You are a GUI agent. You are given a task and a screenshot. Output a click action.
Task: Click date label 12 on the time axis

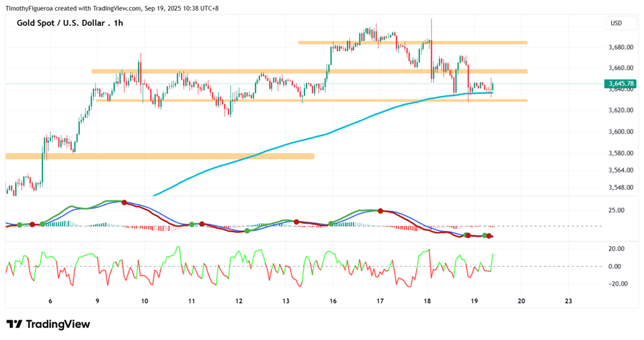click(238, 301)
